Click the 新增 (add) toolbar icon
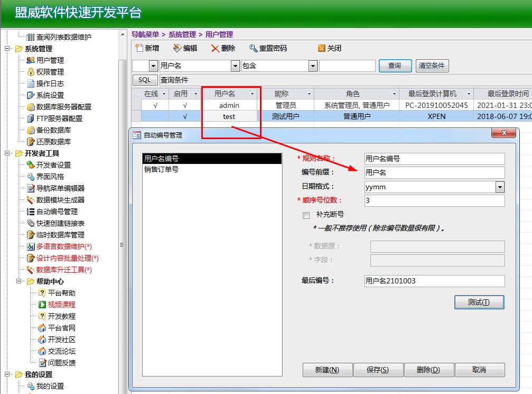 139,48
